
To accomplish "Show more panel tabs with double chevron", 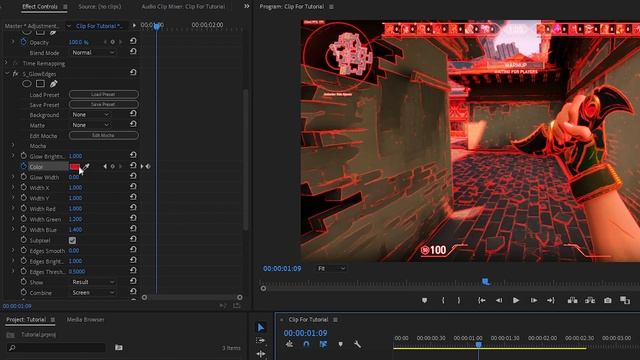I will tap(247, 6).
